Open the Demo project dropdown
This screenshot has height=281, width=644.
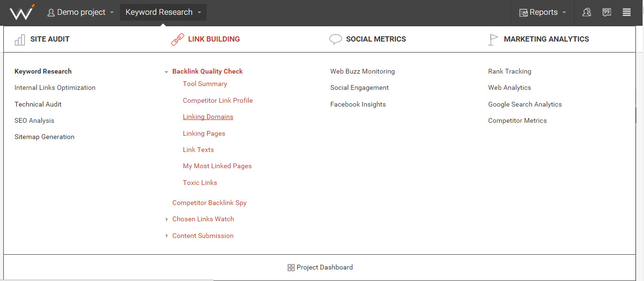[81, 12]
